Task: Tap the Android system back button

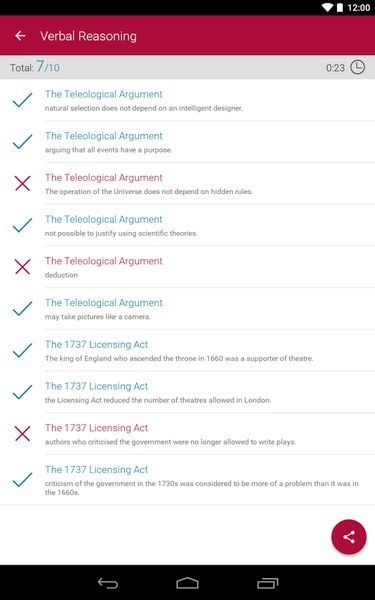Action: tap(108, 583)
